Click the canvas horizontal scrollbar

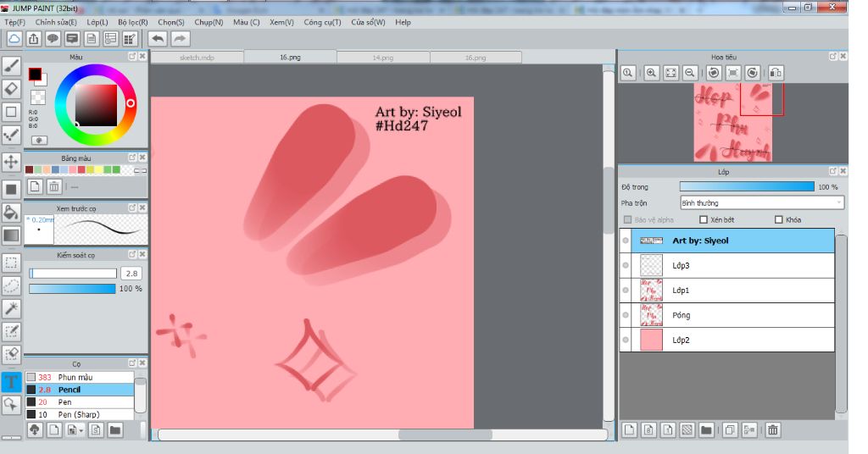pyautogui.click(x=445, y=435)
